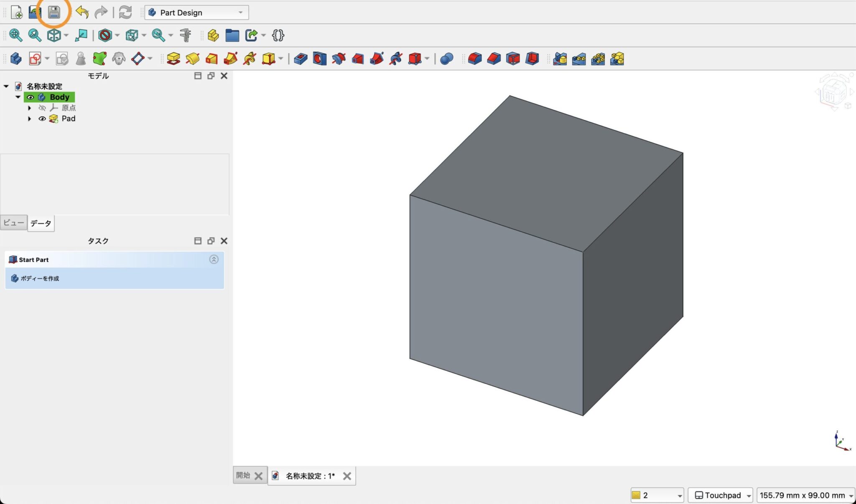Select the Additive Helix tool
The width and height of the screenshot is (856, 504).
pyautogui.click(x=250, y=59)
